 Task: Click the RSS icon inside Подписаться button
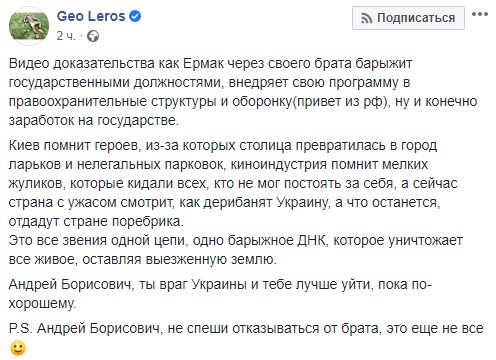pos(366,19)
